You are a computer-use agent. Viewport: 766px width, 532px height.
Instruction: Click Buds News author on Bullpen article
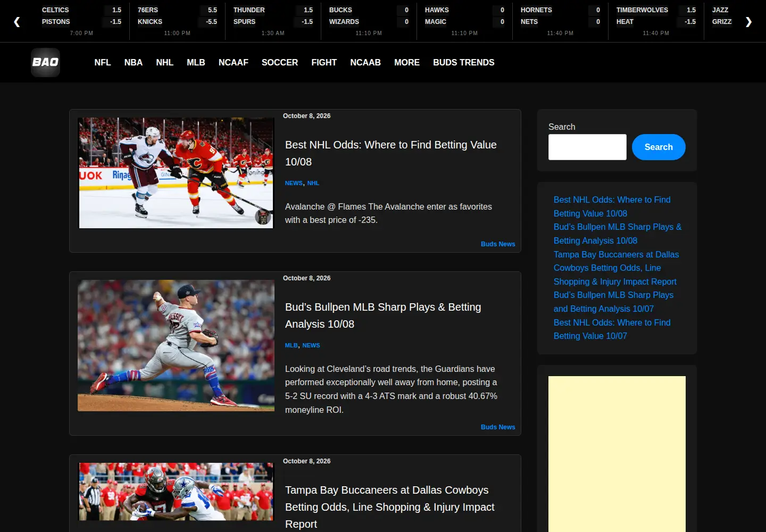pos(498,427)
